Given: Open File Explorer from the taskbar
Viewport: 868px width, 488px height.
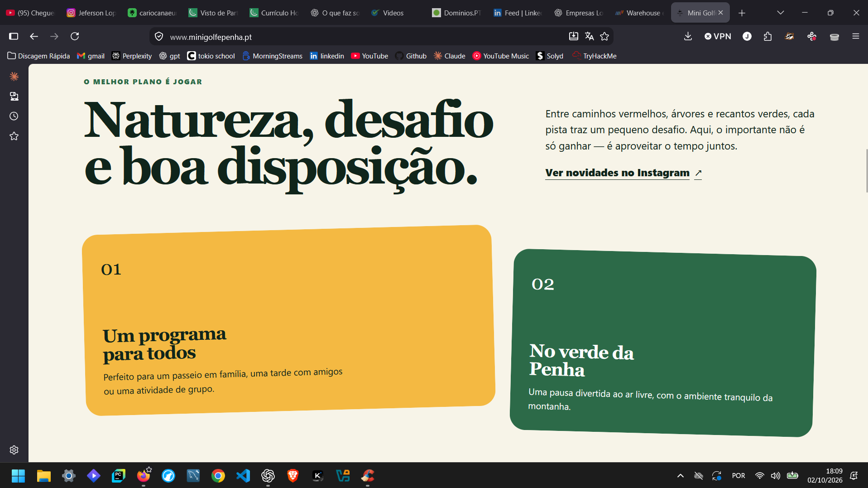Looking at the screenshot, I should [43, 476].
